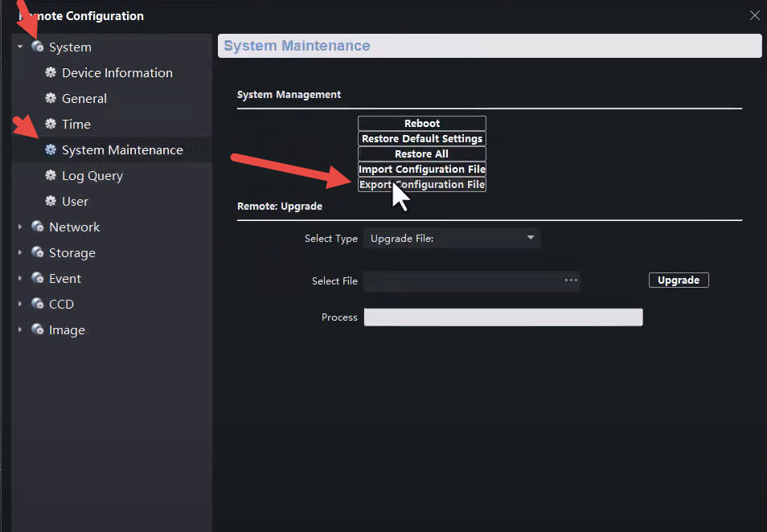Select System Maintenance in the sidebar
767x532 pixels.
click(x=122, y=150)
